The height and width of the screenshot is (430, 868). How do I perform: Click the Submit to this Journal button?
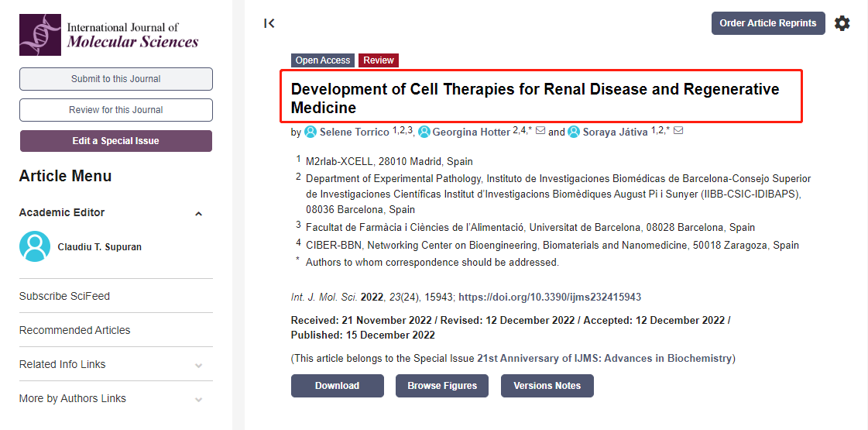115,79
